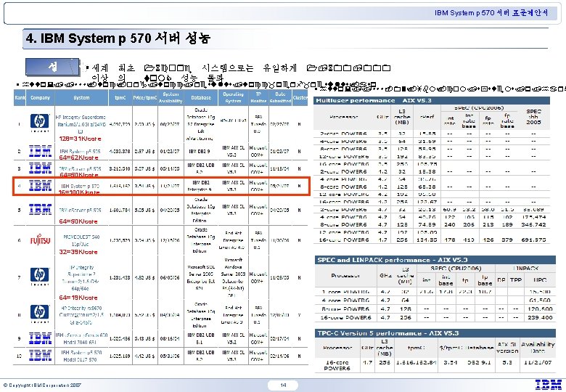The image size is (566, 392).
Task: Click the Fujitsu logo in rank 6 row
Action: click(40, 240)
